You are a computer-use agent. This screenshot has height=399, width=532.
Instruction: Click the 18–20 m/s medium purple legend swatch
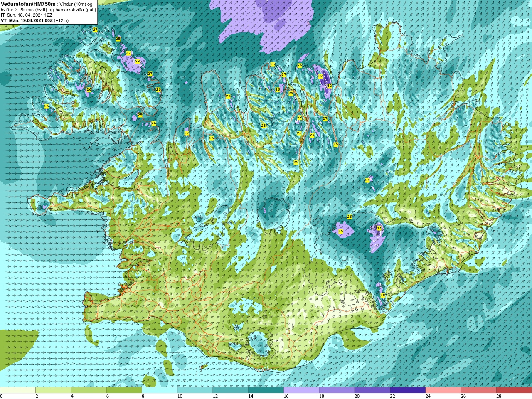tap(337, 390)
